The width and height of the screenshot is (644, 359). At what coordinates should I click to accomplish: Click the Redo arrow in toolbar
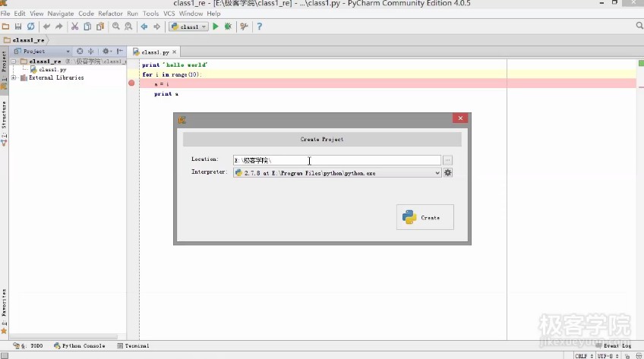(x=59, y=27)
